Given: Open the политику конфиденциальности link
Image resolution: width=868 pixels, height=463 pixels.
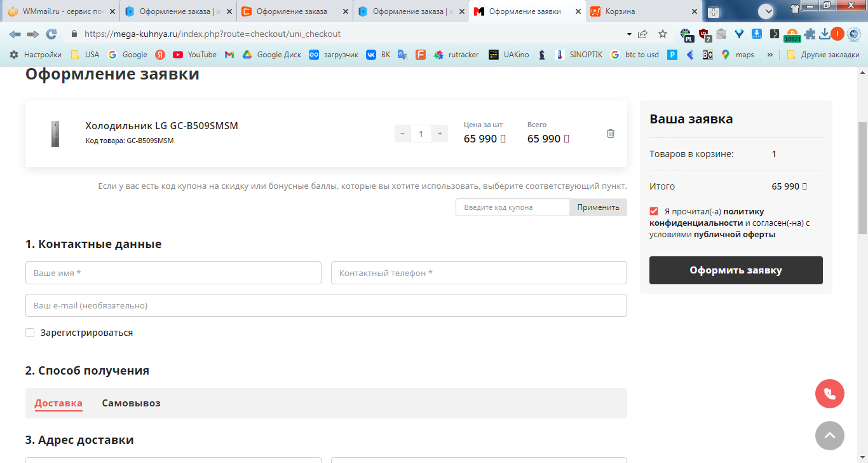Looking at the screenshot, I should coord(707,217).
